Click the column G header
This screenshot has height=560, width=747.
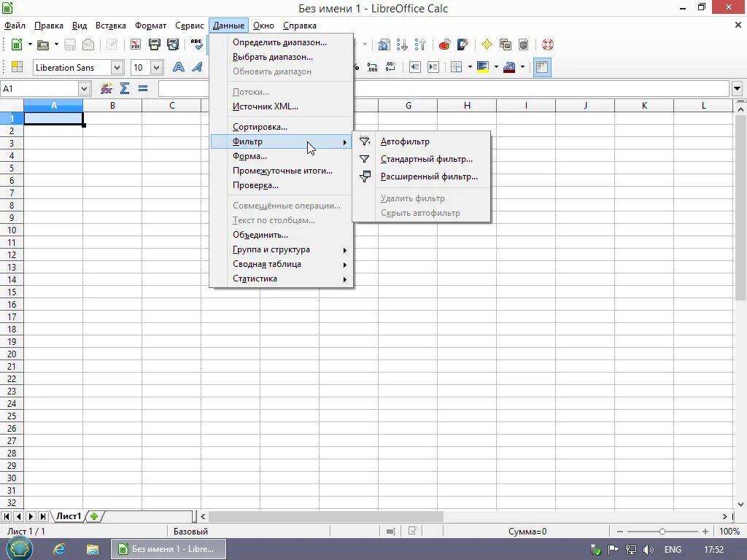click(x=408, y=105)
